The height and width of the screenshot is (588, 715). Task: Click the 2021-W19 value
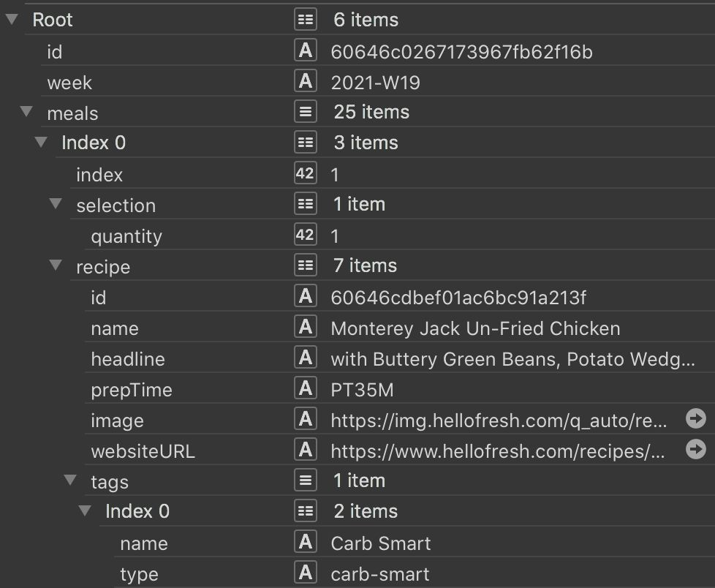(375, 83)
